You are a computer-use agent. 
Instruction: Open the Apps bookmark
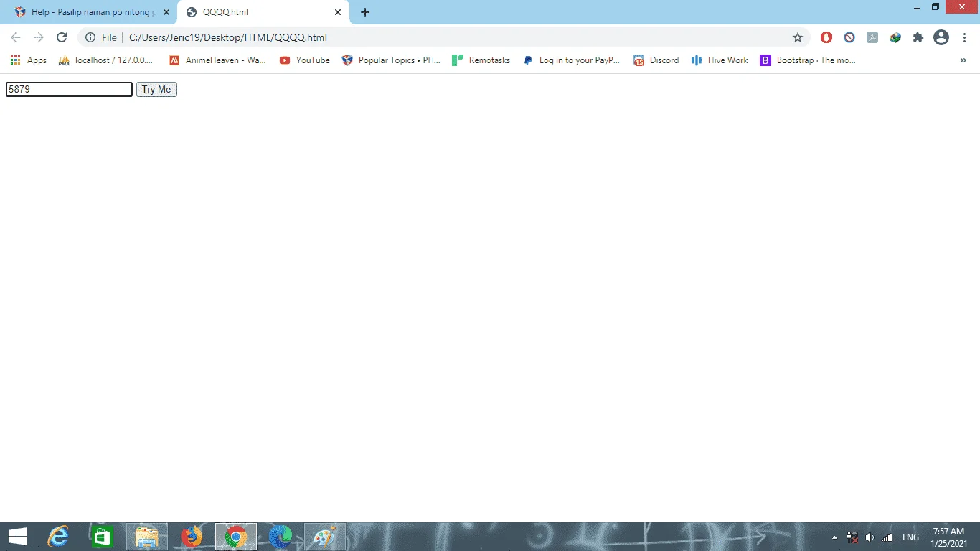tap(29, 60)
